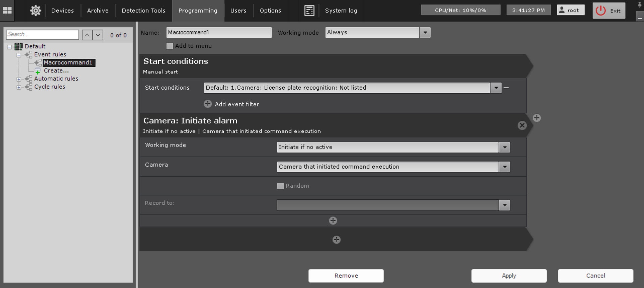
Task: Open the Start conditions event dropdown
Action: click(x=496, y=88)
